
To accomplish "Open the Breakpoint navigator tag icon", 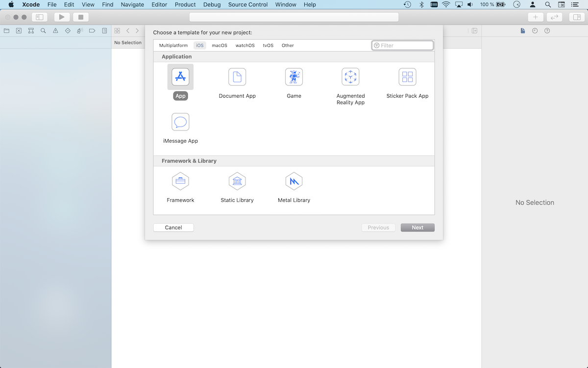I will (92, 30).
